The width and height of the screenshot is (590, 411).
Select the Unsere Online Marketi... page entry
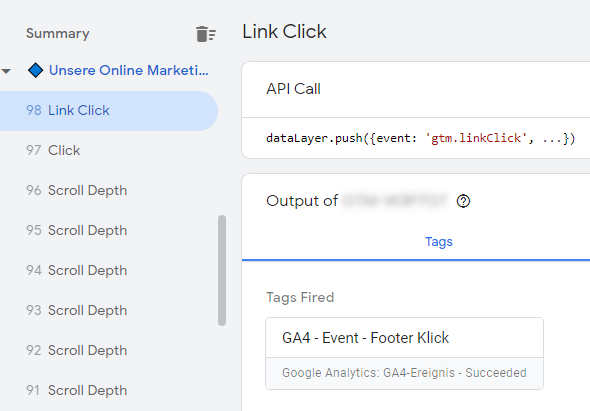point(129,70)
